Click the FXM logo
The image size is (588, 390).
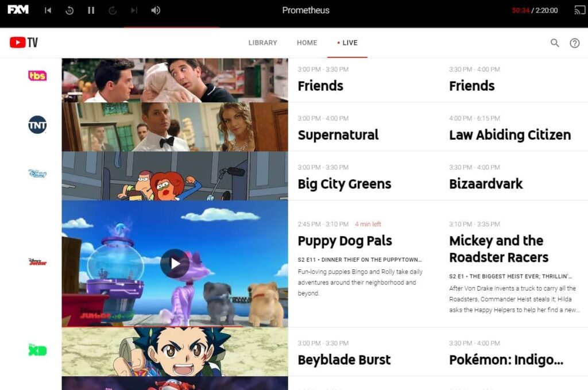tap(17, 10)
